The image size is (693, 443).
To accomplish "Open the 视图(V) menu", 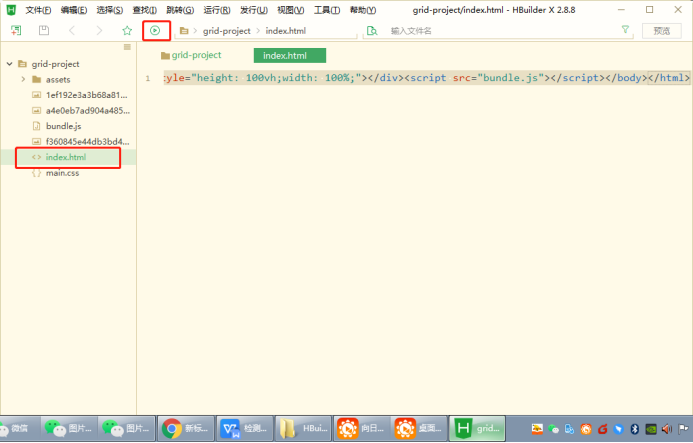I will [290, 10].
